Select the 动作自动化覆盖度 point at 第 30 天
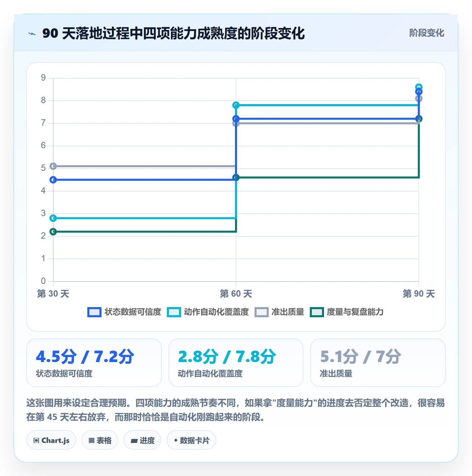 (x=53, y=218)
